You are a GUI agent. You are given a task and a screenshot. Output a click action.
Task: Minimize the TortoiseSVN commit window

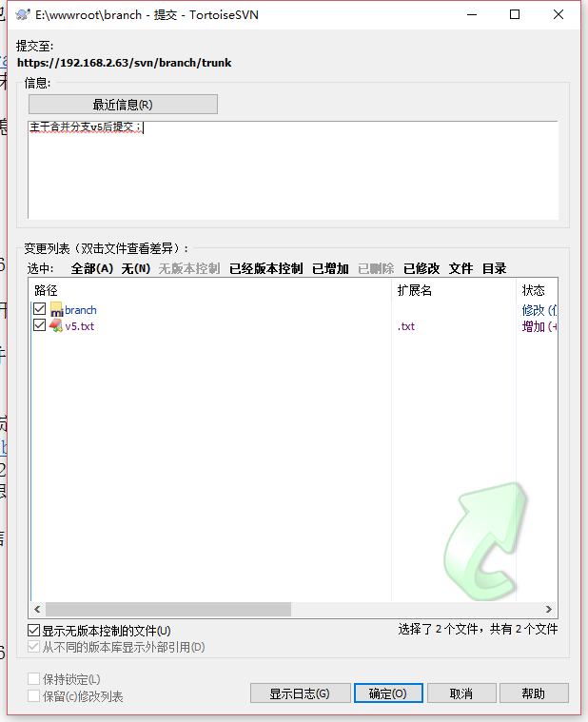click(472, 14)
